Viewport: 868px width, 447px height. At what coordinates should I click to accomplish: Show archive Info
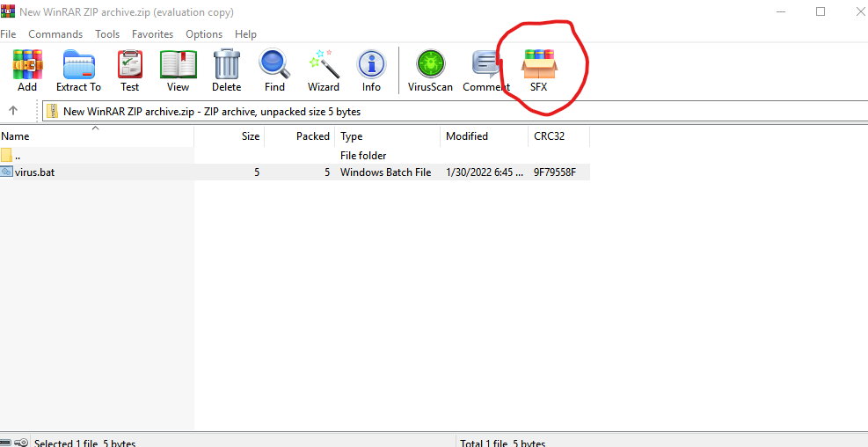coord(371,70)
